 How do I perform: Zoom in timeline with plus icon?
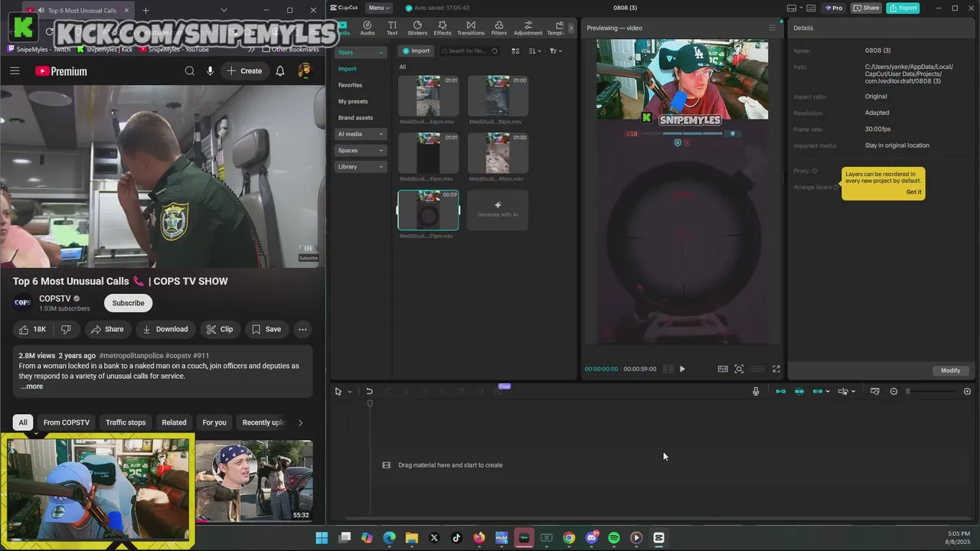(x=967, y=391)
